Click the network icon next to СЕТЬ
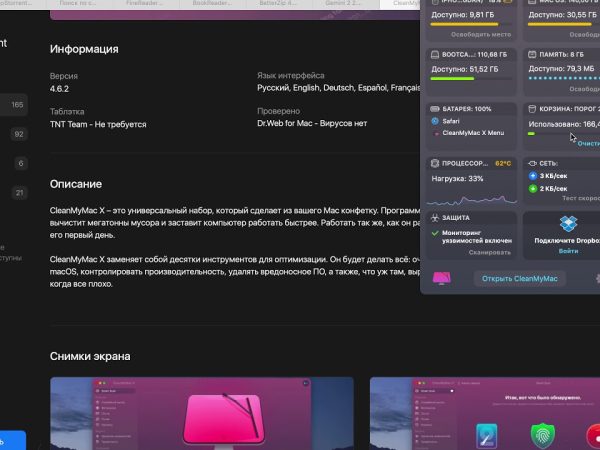The width and height of the screenshot is (600, 450). 531,162
